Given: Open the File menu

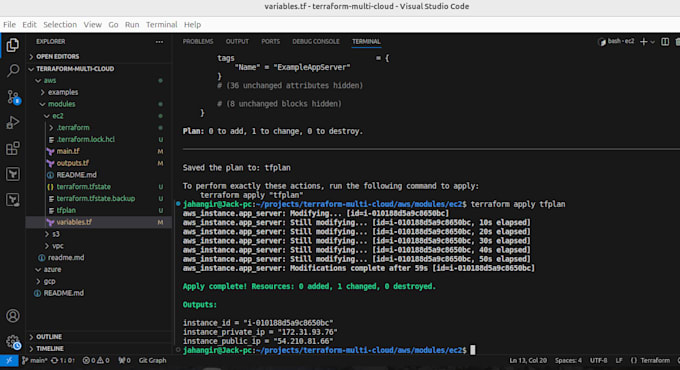Looking at the screenshot, I should (x=9, y=25).
